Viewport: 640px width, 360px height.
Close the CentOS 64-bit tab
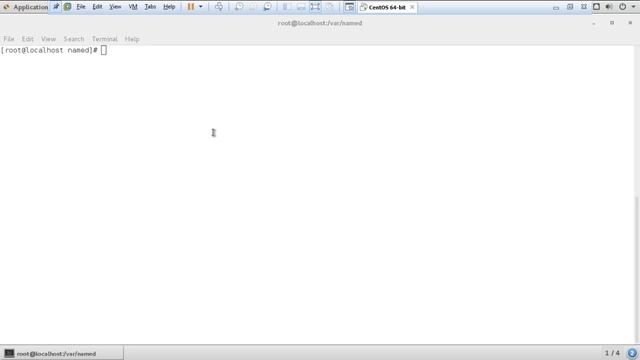pyautogui.click(x=412, y=7)
